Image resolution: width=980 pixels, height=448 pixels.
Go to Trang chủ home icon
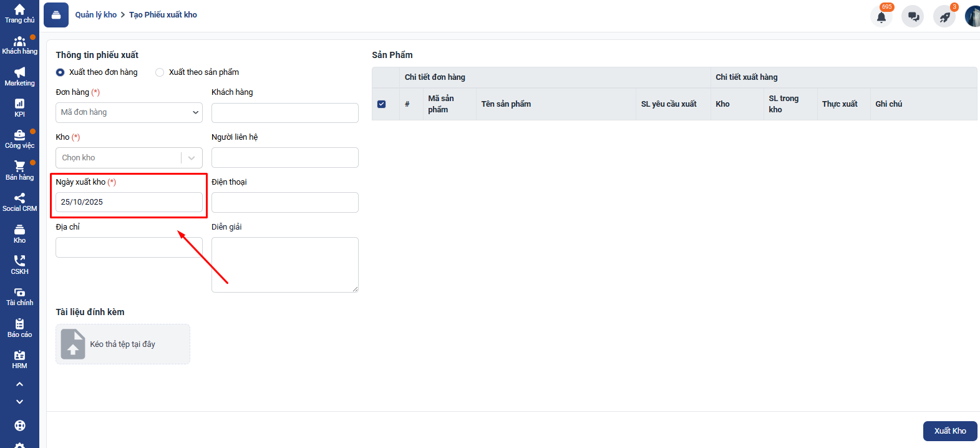click(19, 13)
